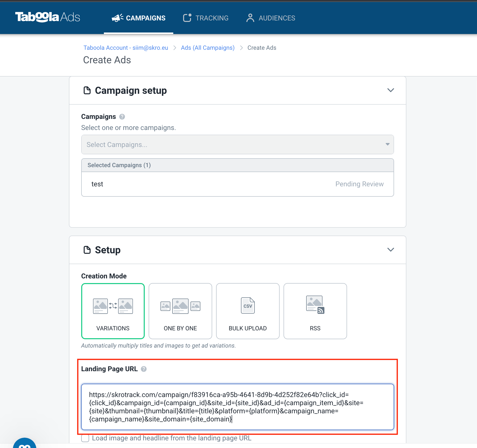This screenshot has width=477, height=448.
Task: Click the Campaign setup document icon
Action: coord(87,91)
